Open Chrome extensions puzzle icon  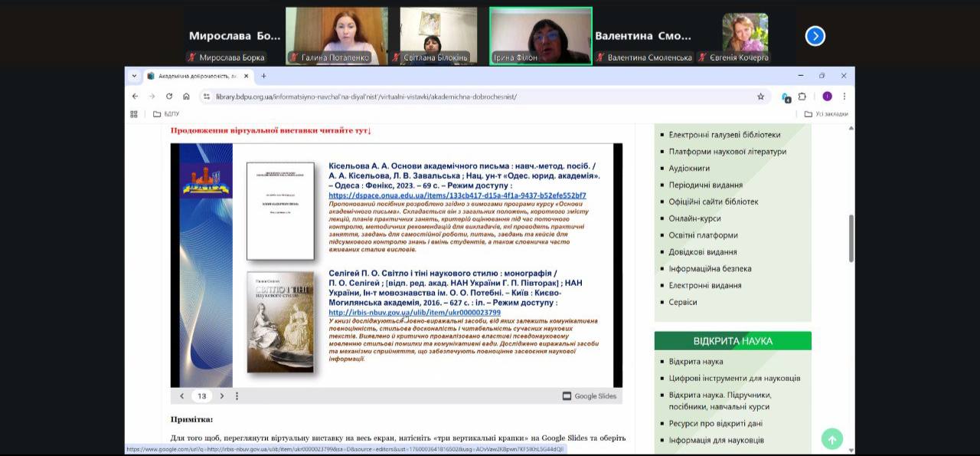coord(802,97)
